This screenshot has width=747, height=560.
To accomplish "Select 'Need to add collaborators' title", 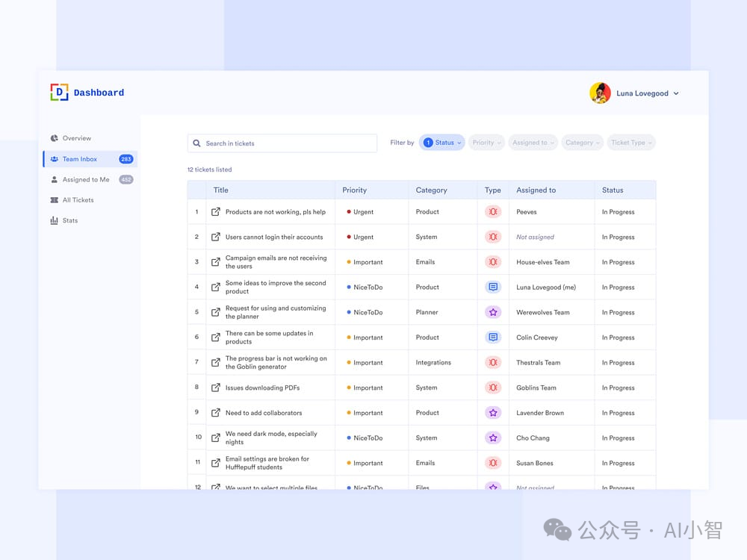I will 264,413.
